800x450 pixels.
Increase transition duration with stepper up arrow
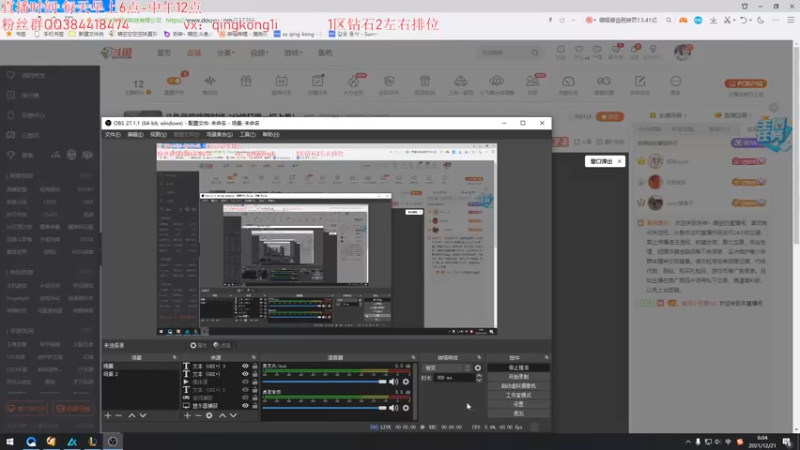[x=479, y=376]
